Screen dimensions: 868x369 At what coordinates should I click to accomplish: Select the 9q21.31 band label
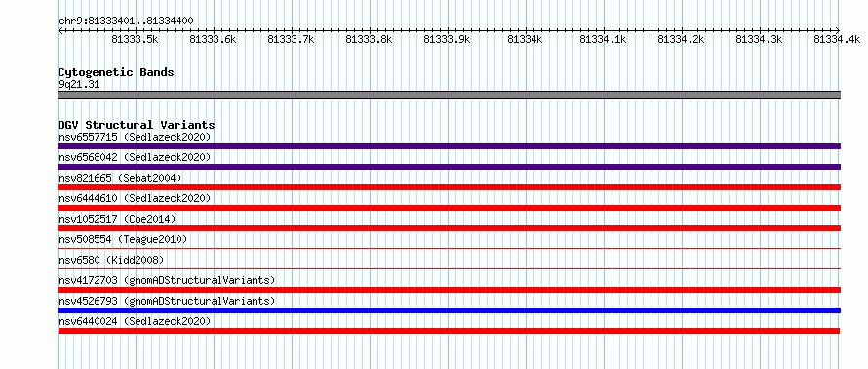pyautogui.click(x=79, y=85)
